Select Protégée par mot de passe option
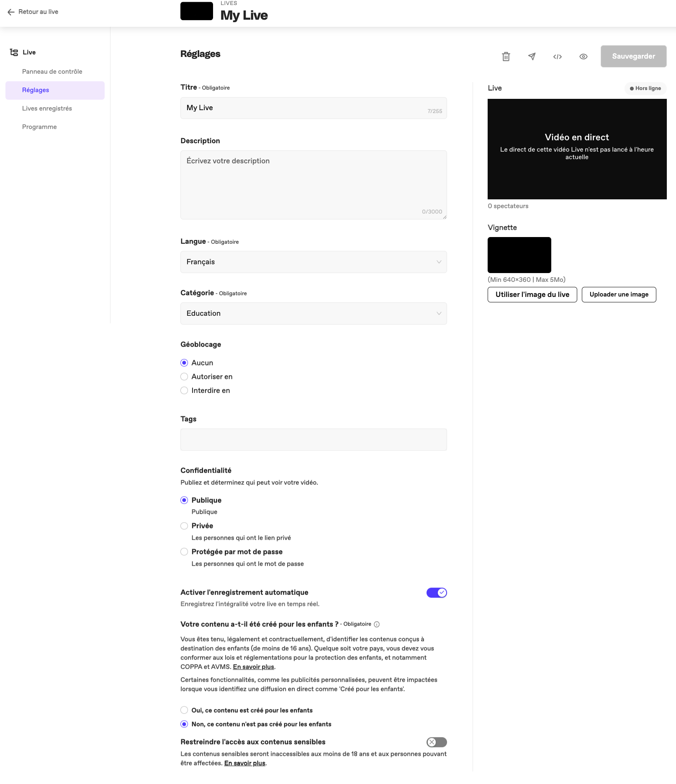This screenshot has width=676, height=784. tap(184, 552)
